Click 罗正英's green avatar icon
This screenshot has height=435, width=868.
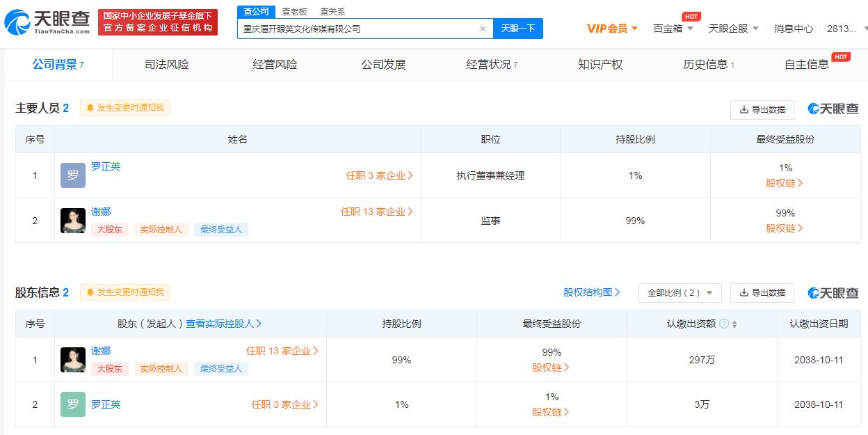72,404
